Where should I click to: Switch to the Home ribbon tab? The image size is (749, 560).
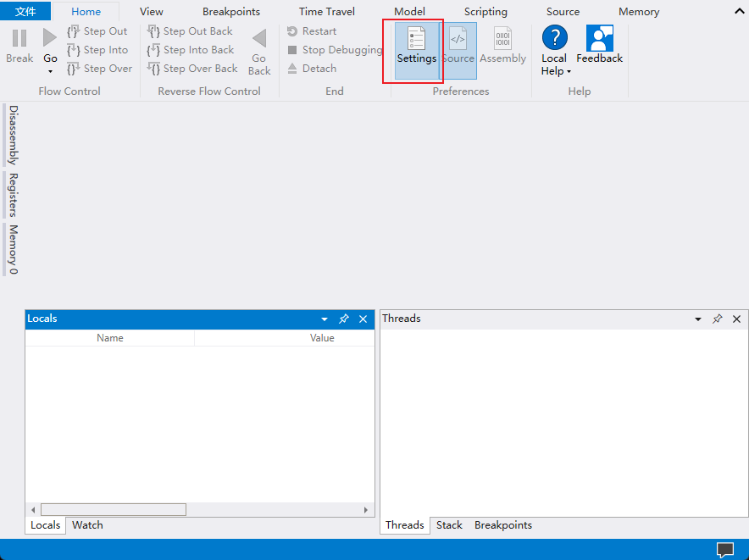click(86, 12)
